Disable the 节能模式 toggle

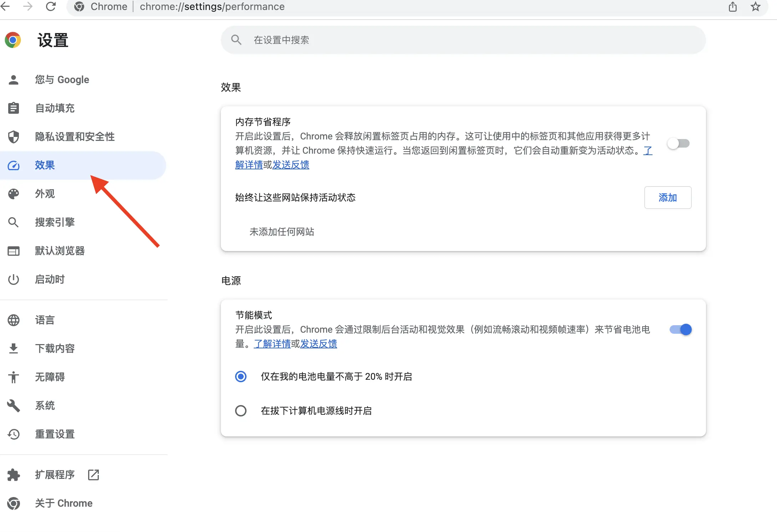680,329
